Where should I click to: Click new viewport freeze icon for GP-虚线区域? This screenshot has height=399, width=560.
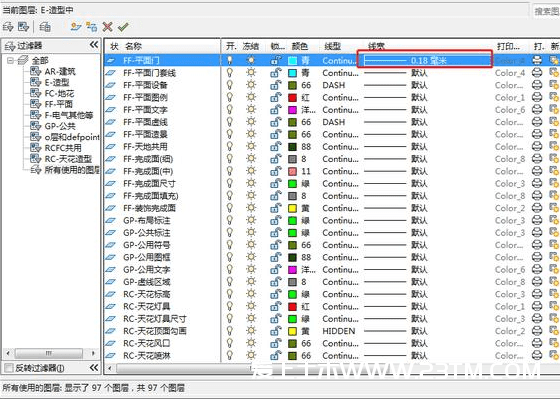[x=554, y=282]
